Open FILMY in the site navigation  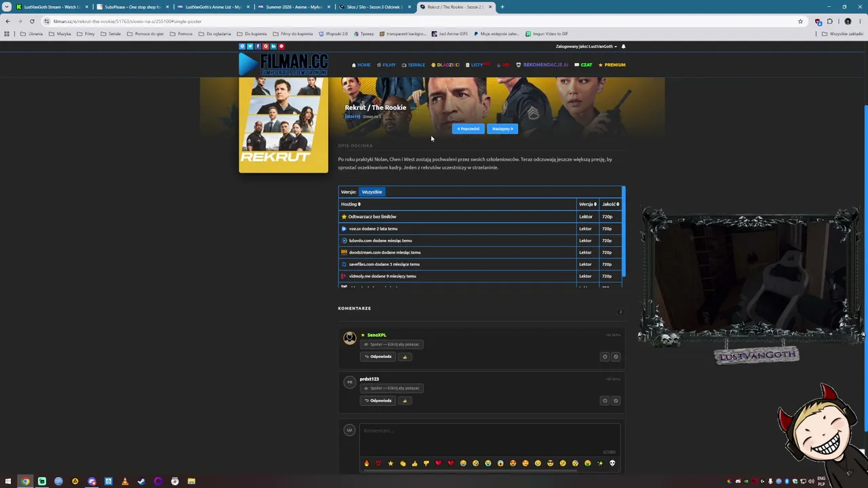pos(387,65)
